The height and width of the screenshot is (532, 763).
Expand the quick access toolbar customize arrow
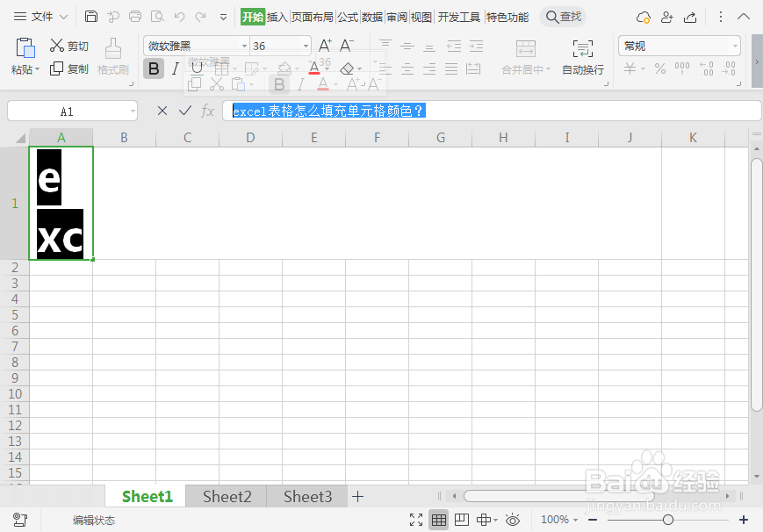click(223, 17)
